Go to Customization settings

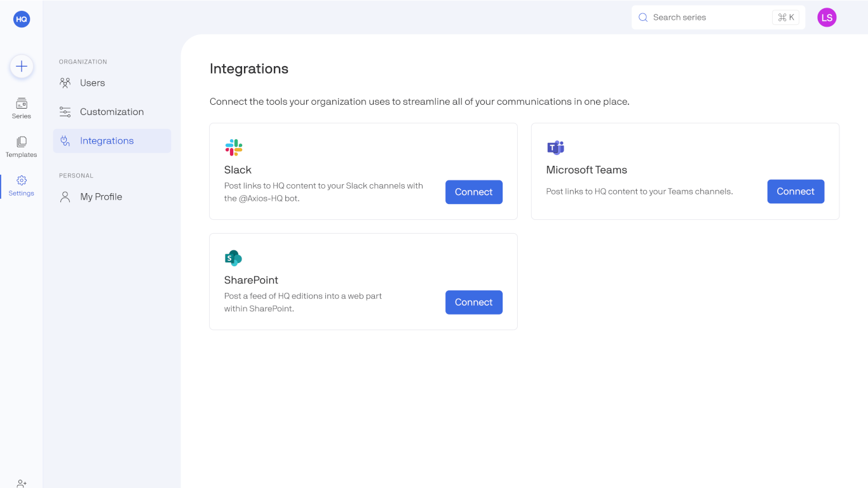112,112
